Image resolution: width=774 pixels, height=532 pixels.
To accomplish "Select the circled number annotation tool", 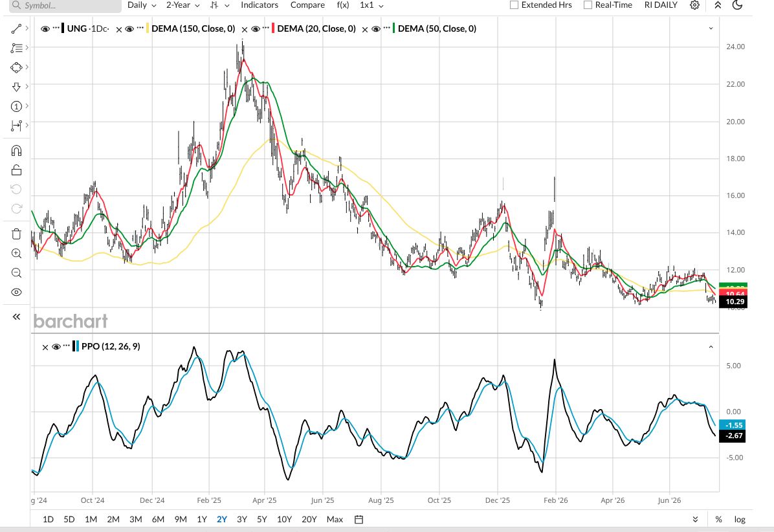I will tap(16, 106).
